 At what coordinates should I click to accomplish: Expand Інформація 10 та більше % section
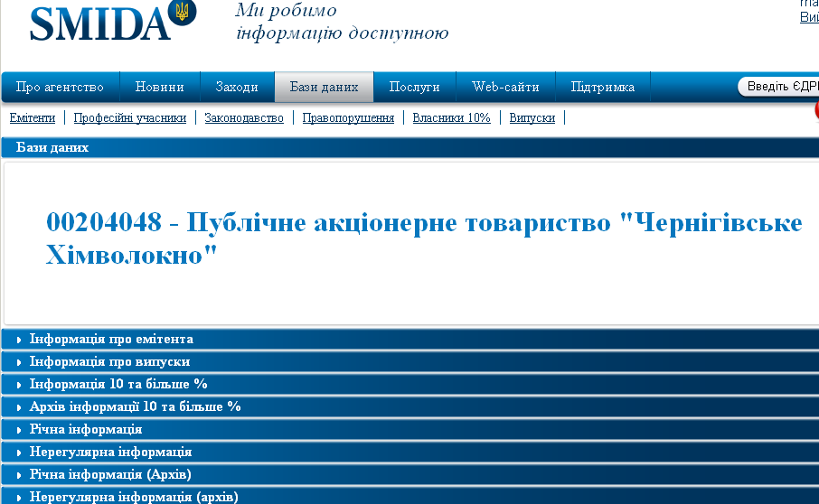410,384
